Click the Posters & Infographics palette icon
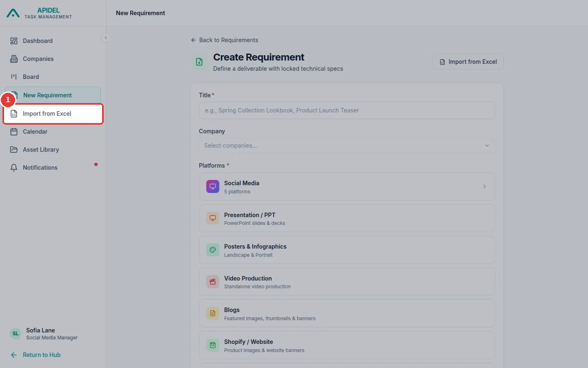 [x=213, y=250]
